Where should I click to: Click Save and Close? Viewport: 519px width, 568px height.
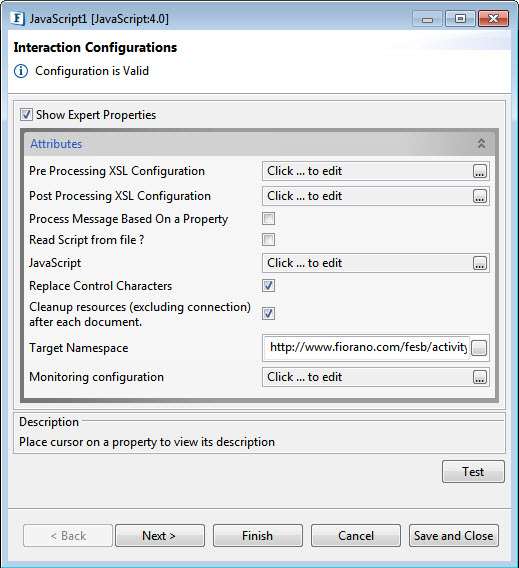click(x=453, y=535)
